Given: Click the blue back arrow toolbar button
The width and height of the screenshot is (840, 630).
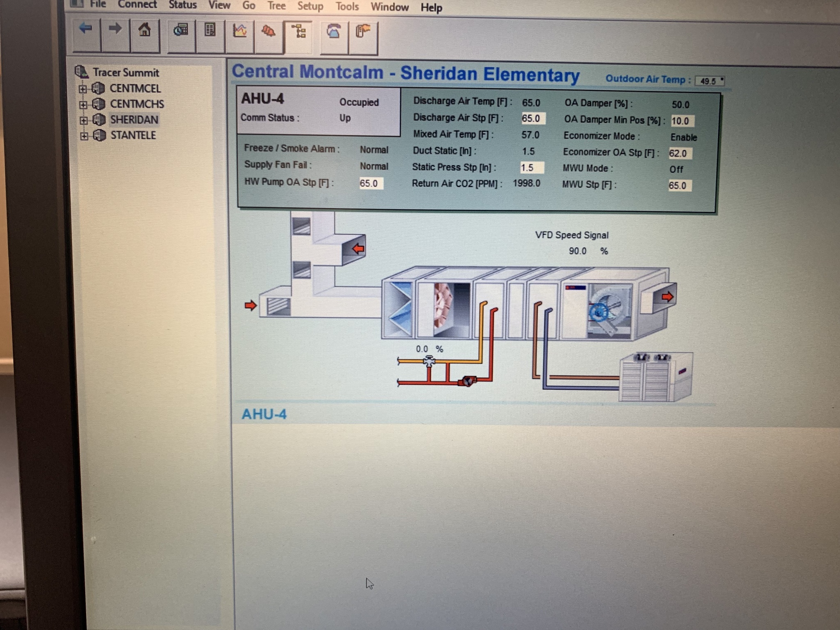Looking at the screenshot, I should pyautogui.click(x=86, y=30).
